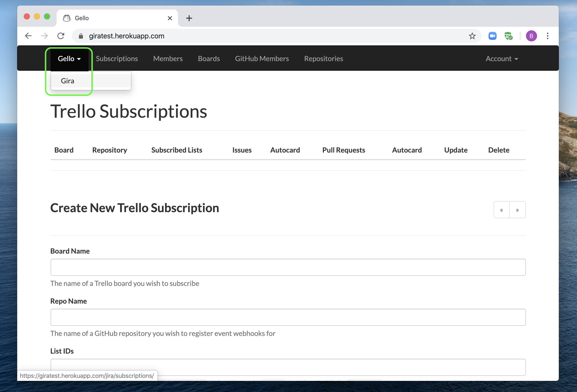
Task: Close the window with the red button
Action: (x=27, y=17)
